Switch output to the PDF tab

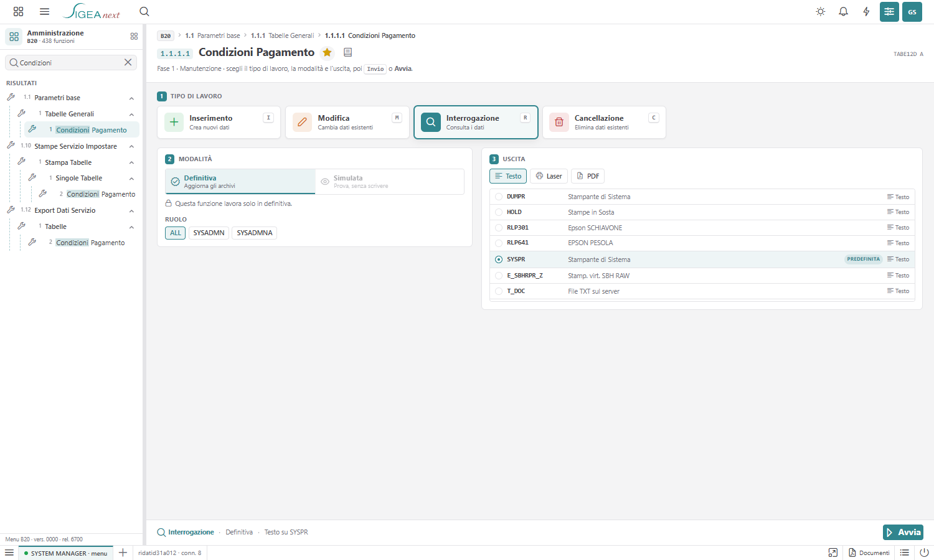[x=588, y=176]
